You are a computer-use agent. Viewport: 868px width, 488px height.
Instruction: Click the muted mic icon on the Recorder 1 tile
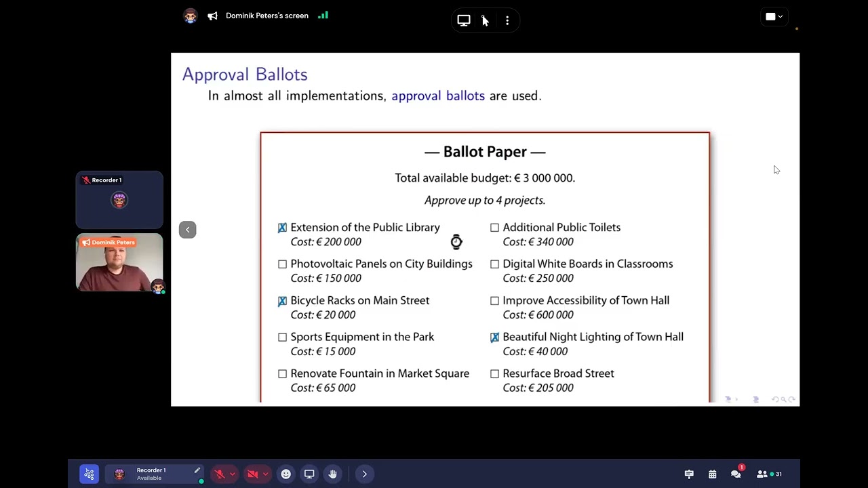pos(86,180)
